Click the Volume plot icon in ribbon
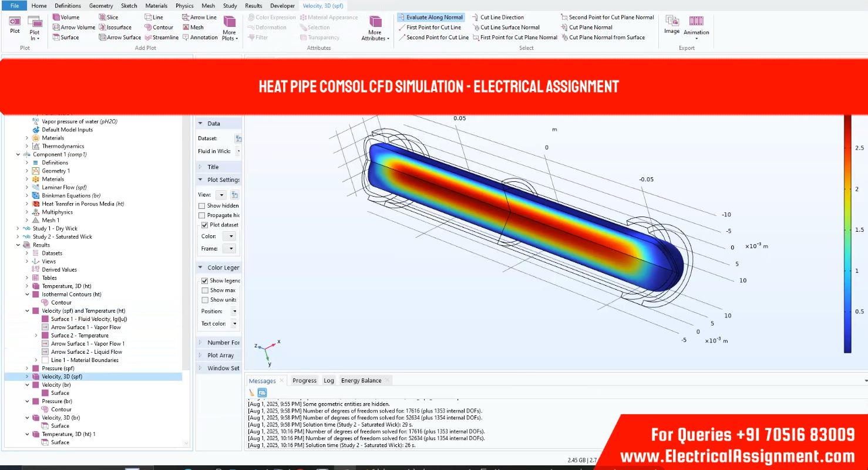Viewport: 868px width, 470px height. click(x=56, y=18)
